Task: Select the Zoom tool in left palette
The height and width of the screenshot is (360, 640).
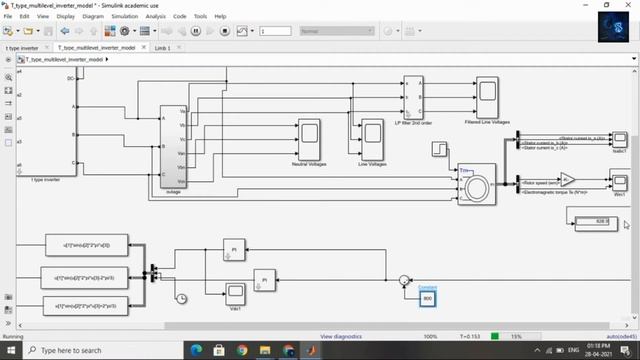Action: (x=8, y=77)
